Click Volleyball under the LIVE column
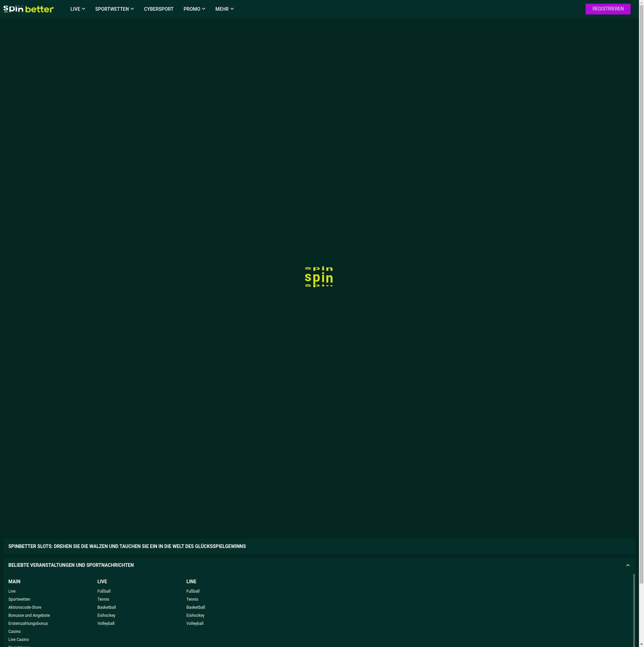 click(x=106, y=624)
